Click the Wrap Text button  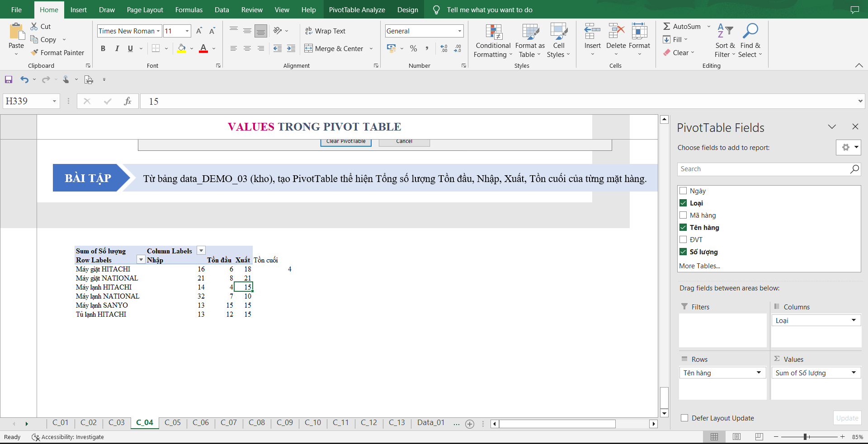pyautogui.click(x=325, y=31)
